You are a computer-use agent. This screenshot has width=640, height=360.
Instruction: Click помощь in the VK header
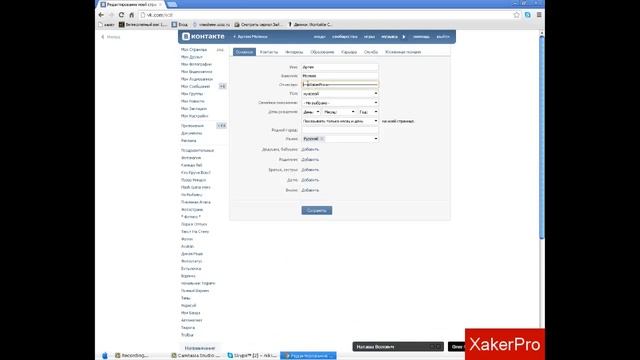pyautogui.click(x=421, y=37)
